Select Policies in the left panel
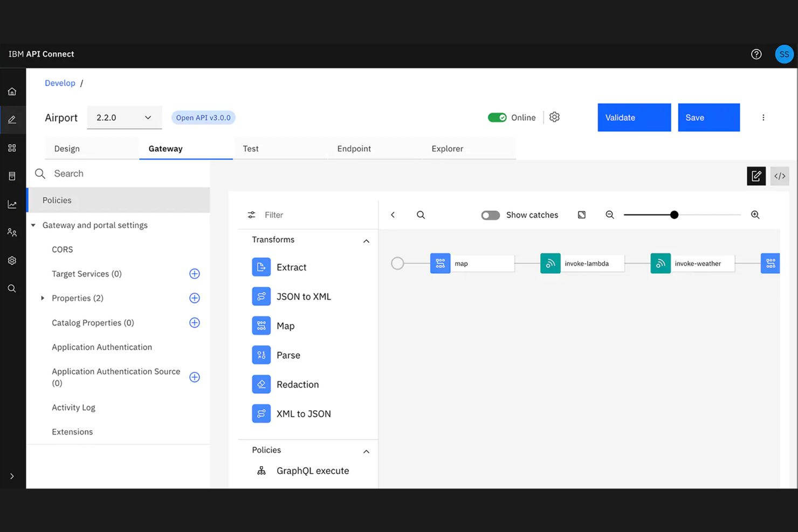 pos(119,200)
